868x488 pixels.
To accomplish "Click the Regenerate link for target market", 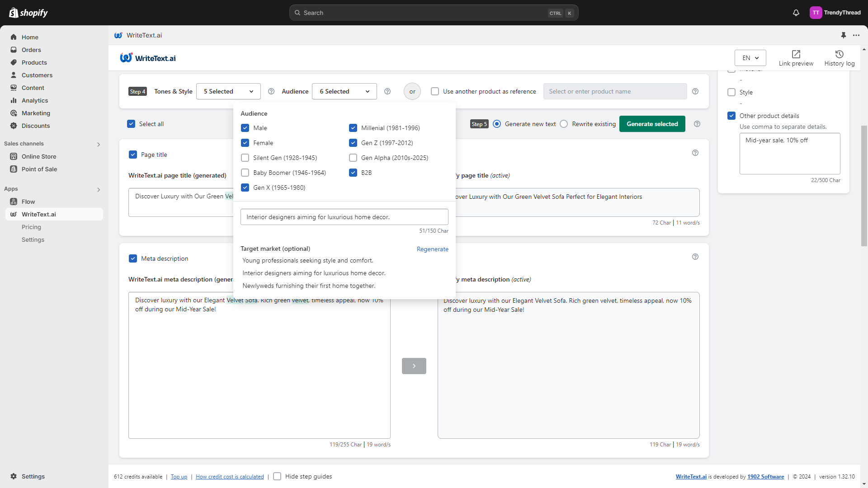I will [432, 249].
